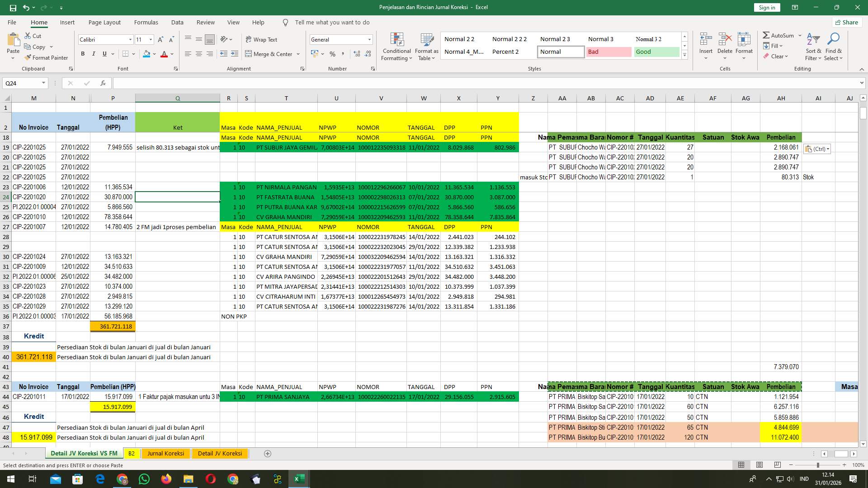Image resolution: width=868 pixels, height=488 pixels.
Task: Switch to the Jurnal Koreksi sheet
Action: tap(165, 453)
